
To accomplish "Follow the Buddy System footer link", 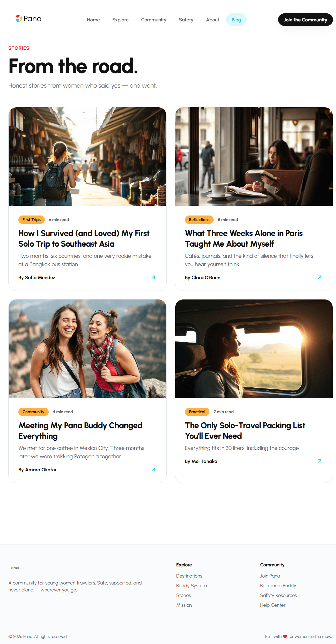I will [191, 586].
